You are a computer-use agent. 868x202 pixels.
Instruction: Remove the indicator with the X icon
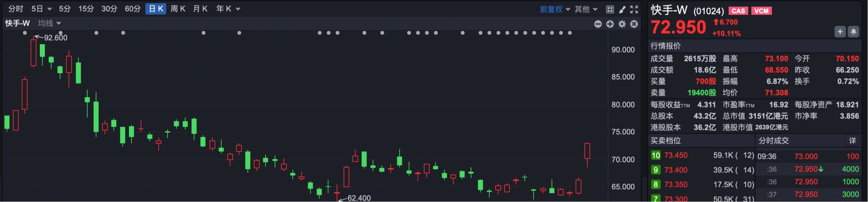634,24
